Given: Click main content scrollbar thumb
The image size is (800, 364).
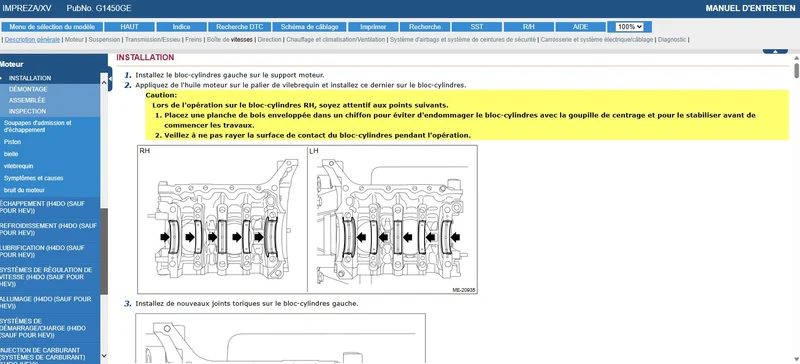Looking at the screenshot, I should pyautogui.click(x=796, y=71).
